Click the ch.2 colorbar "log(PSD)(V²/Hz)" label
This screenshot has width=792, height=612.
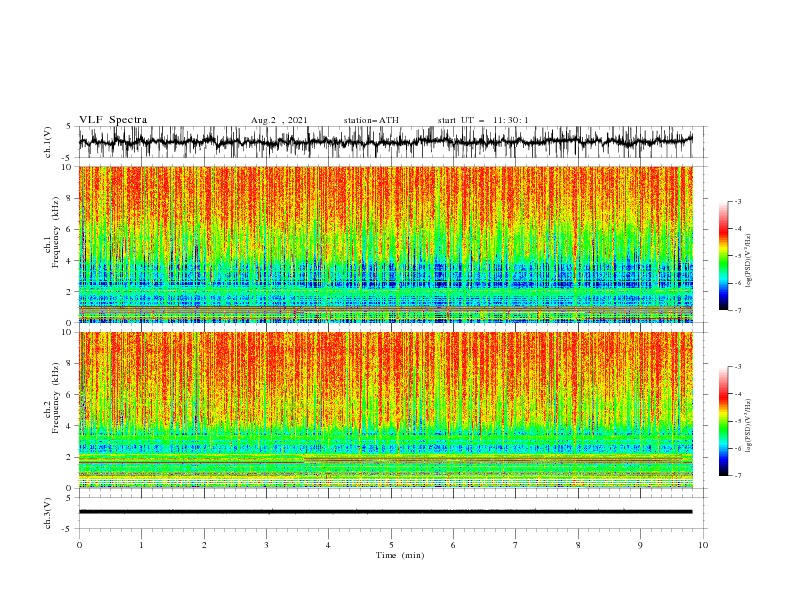coord(748,425)
